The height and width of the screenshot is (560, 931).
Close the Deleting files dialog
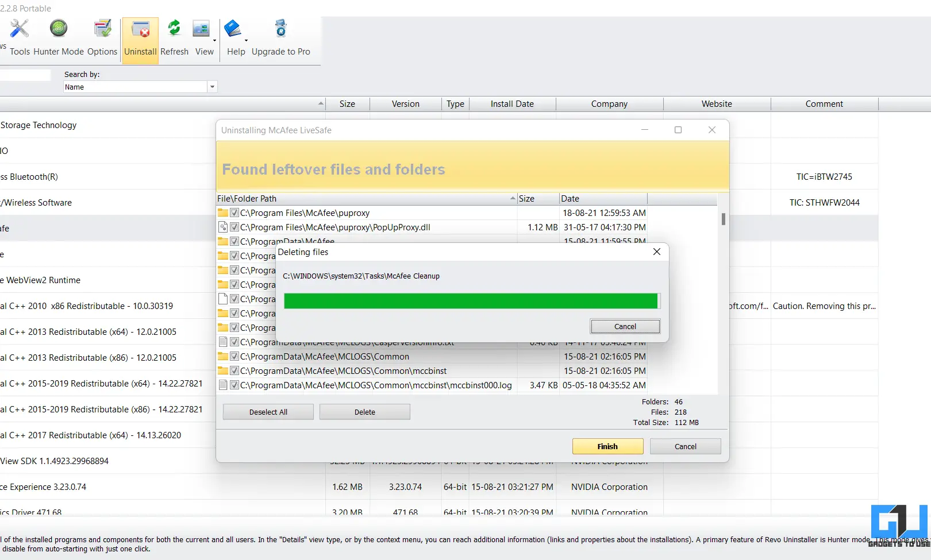coord(657,252)
